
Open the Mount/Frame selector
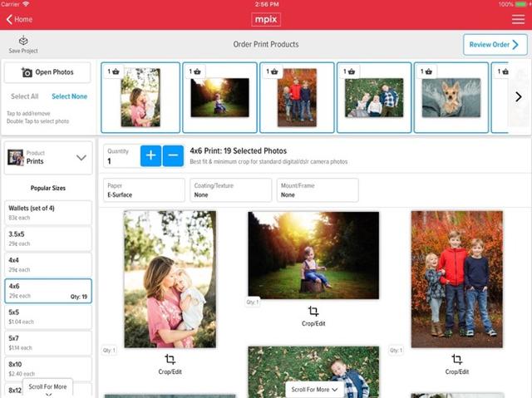click(317, 190)
